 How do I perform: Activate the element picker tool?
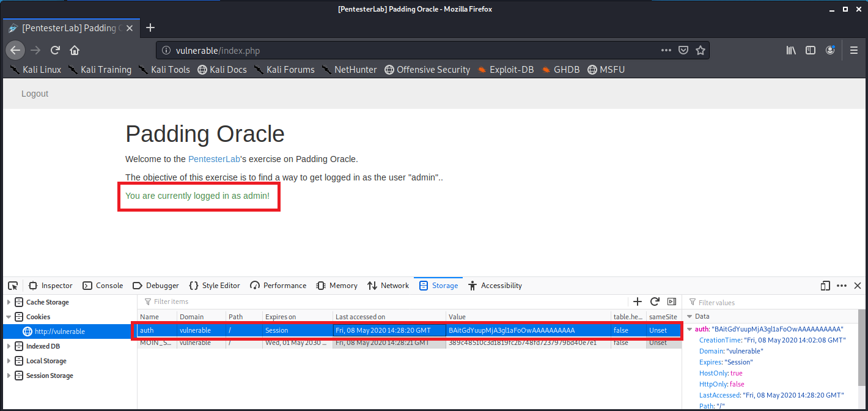[13, 286]
